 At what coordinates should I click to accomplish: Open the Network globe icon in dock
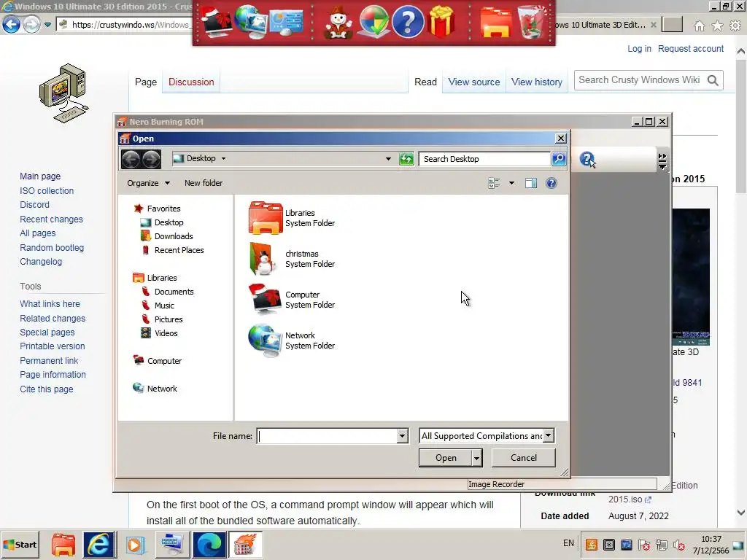pyautogui.click(x=251, y=21)
